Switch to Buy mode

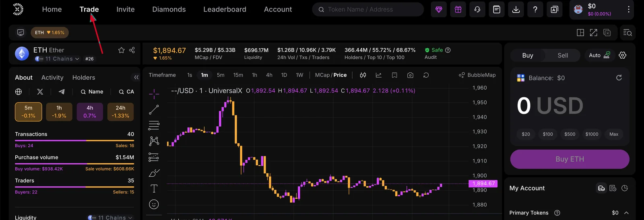click(x=528, y=56)
